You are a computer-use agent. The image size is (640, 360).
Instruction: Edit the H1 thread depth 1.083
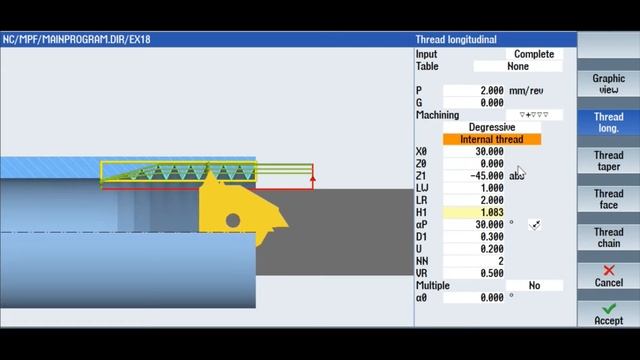tap(474, 212)
